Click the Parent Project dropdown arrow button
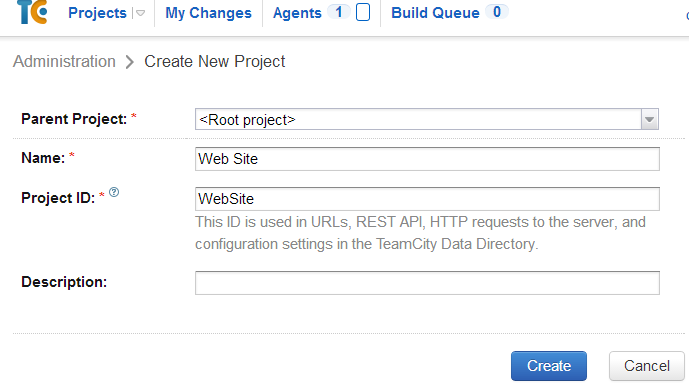The width and height of the screenshot is (689, 389). coord(649,120)
